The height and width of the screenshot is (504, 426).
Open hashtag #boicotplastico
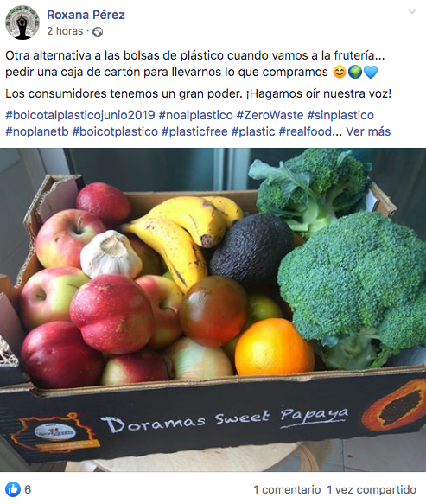115,131
